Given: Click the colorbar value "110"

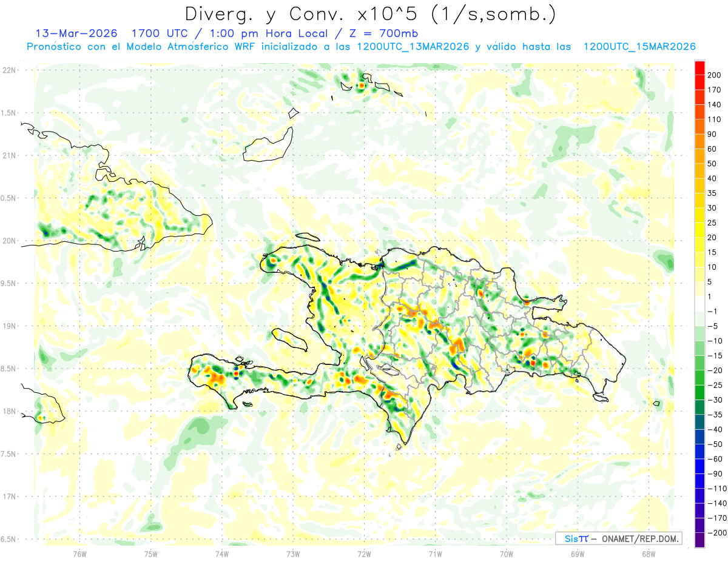Looking at the screenshot, I should click(714, 119).
